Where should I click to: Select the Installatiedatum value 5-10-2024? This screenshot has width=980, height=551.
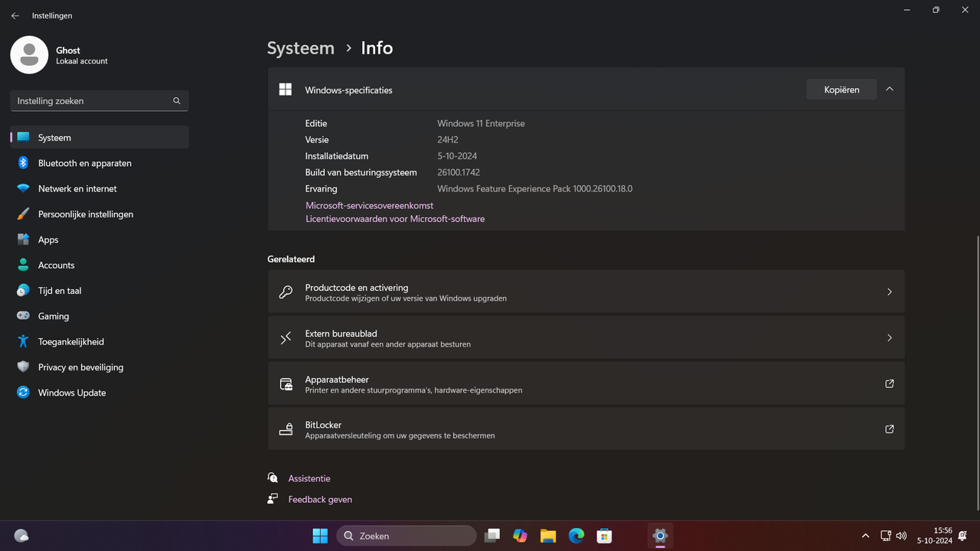[457, 156]
